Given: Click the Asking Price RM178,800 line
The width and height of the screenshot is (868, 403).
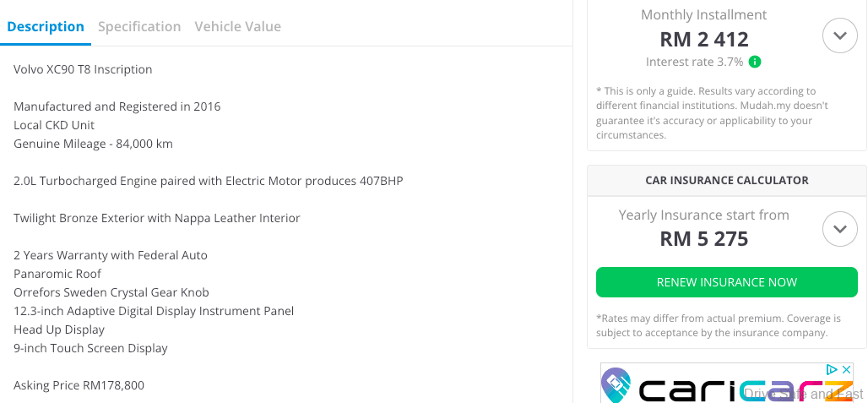Looking at the screenshot, I should click(x=79, y=385).
